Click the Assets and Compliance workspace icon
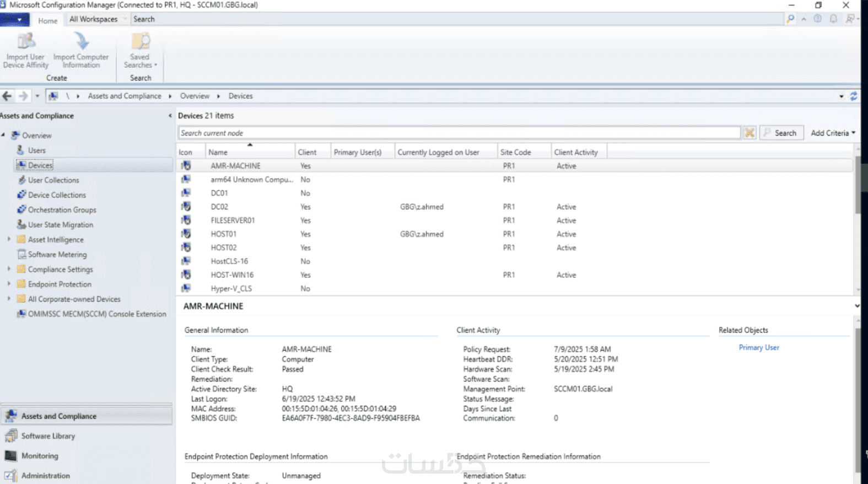The image size is (868, 484). tap(10, 416)
